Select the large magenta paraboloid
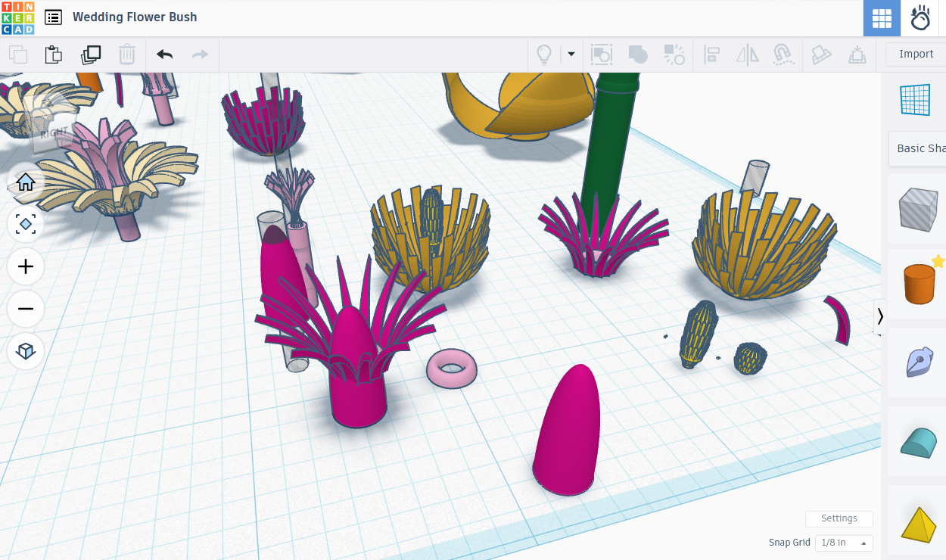 click(x=567, y=431)
